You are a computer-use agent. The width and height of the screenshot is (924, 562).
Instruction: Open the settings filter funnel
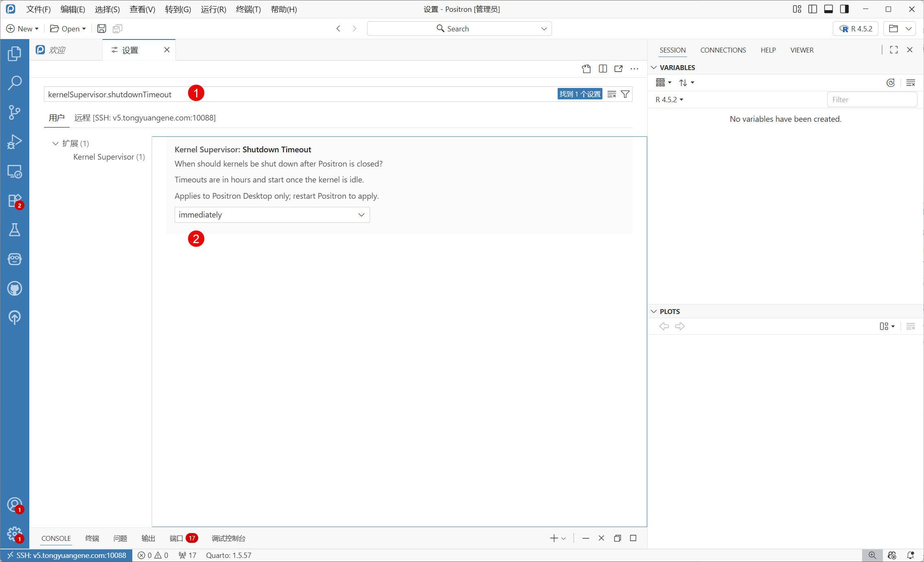[625, 94]
